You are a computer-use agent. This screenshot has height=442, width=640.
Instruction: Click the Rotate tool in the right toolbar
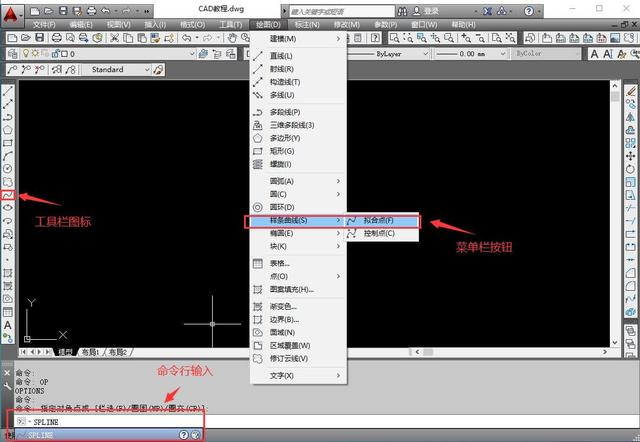[x=631, y=169]
